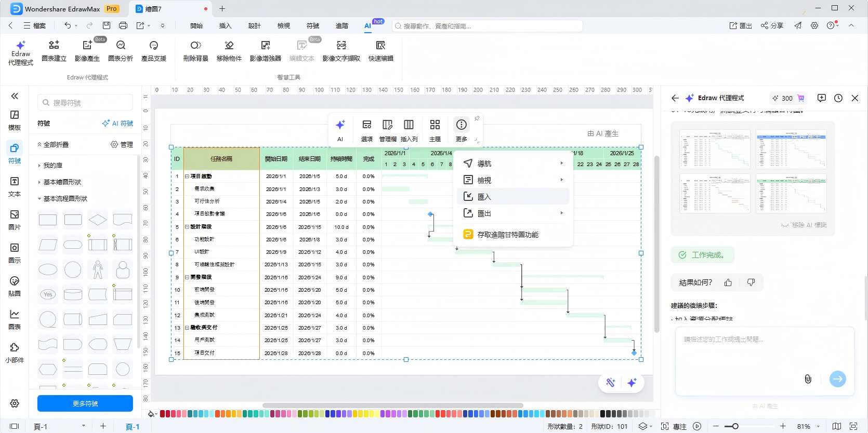Click the 影像文字擷取 OCR tool

coord(341,51)
